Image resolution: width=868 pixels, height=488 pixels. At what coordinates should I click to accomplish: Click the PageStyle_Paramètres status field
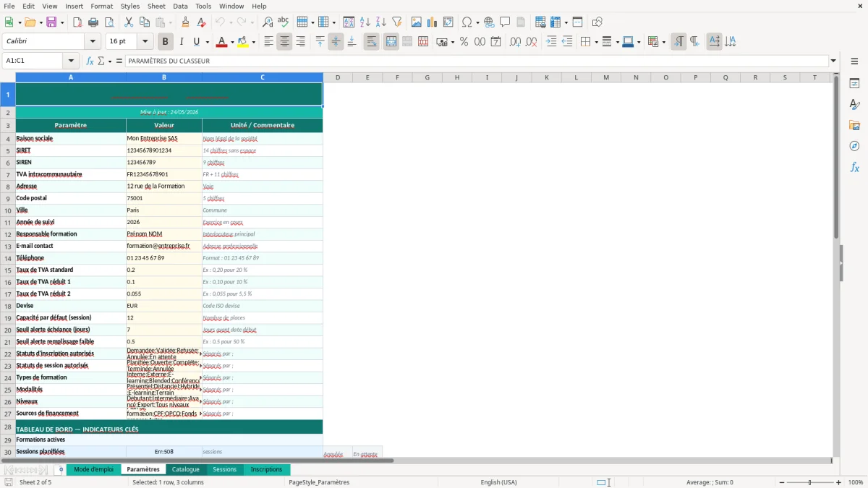[319, 482]
